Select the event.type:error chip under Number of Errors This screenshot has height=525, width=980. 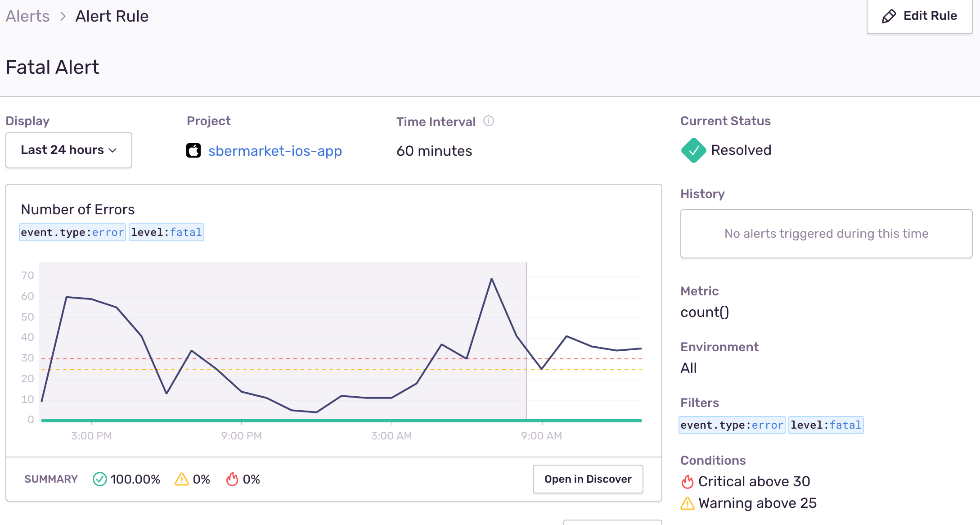point(72,232)
